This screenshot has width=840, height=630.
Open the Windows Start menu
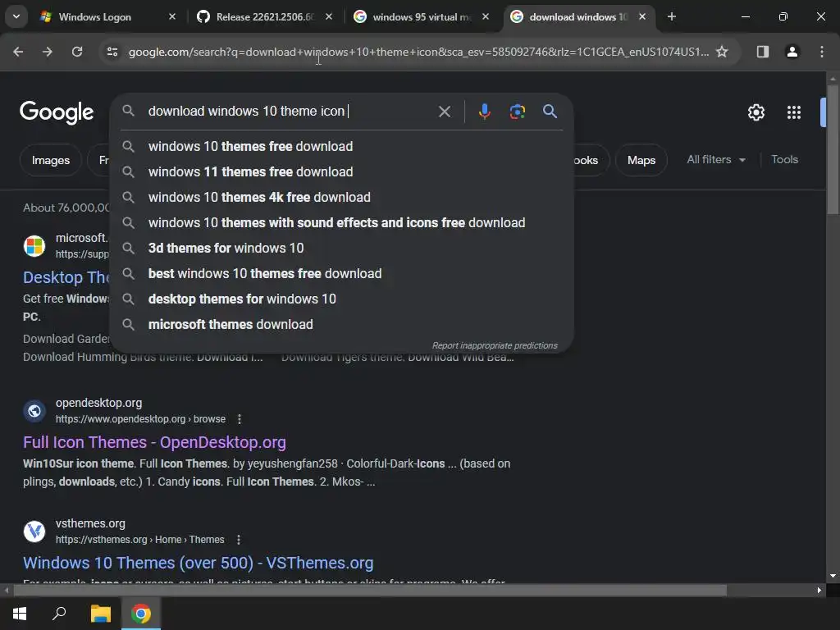(x=20, y=614)
